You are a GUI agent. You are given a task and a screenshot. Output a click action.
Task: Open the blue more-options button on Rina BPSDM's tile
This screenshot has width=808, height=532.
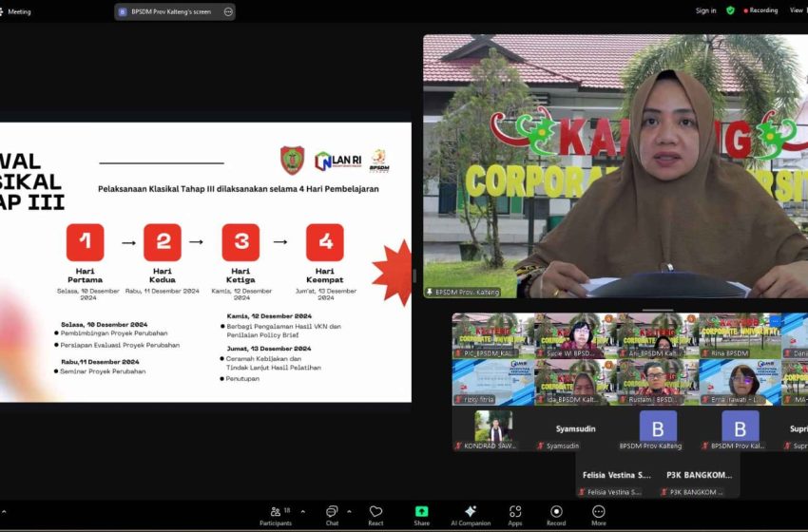(x=775, y=320)
